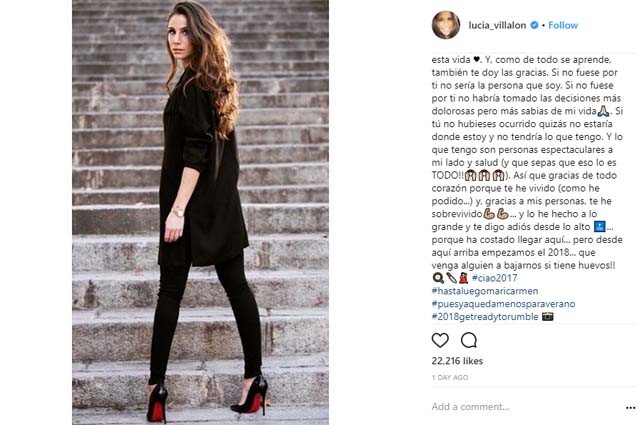Open the #puesyaquedamenosparaverano hashtag
Screen dimensions: 640x425
(503, 304)
